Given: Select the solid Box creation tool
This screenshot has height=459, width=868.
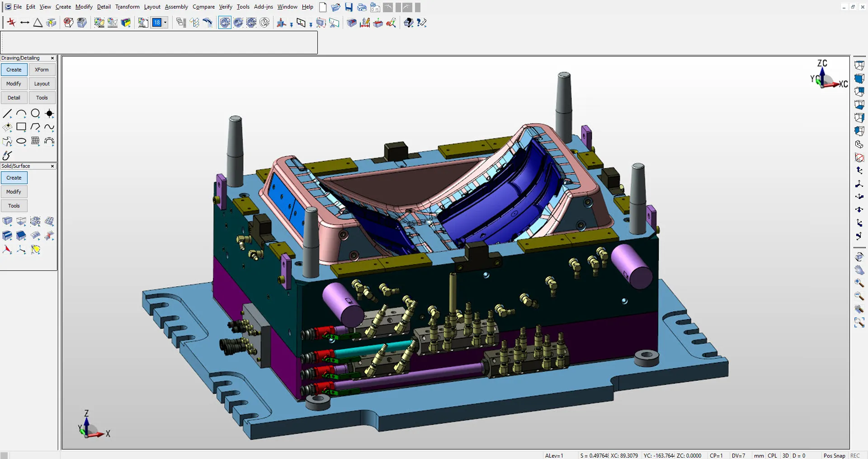Looking at the screenshot, I should click(7, 222).
